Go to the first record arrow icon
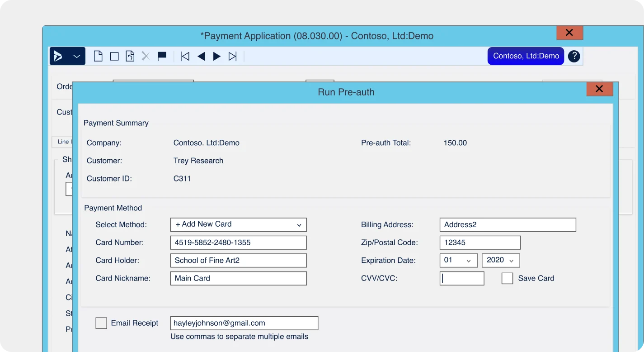This screenshot has width=644, height=352. tap(185, 57)
